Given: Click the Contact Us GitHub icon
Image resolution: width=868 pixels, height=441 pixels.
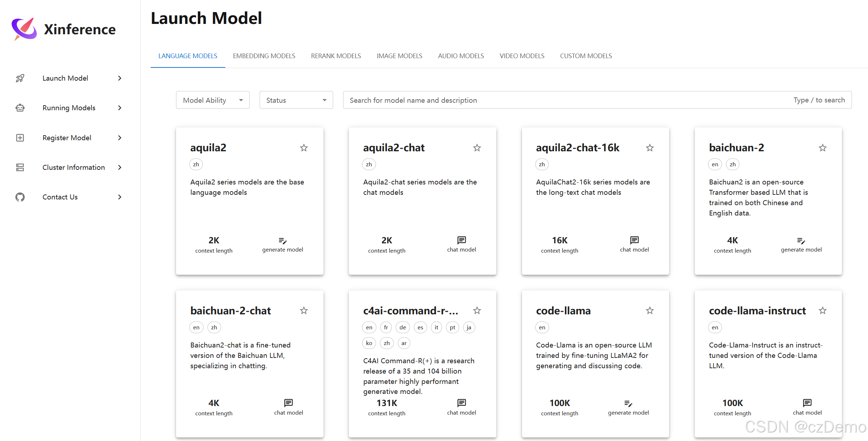Looking at the screenshot, I should pyautogui.click(x=20, y=197).
